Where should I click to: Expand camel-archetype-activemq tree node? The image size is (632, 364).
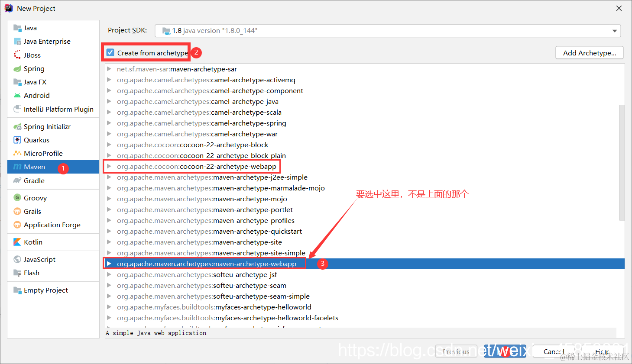coord(109,80)
